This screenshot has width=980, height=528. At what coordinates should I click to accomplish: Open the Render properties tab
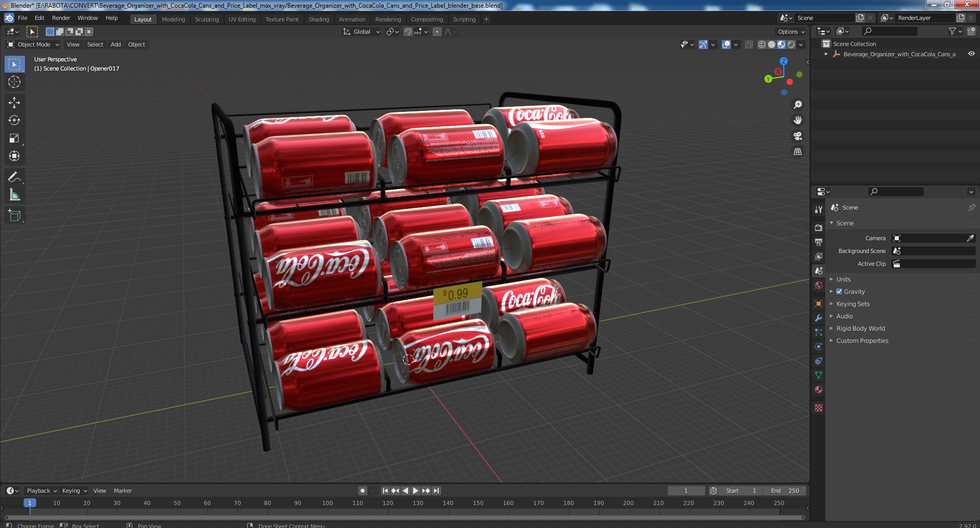click(819, 227)
